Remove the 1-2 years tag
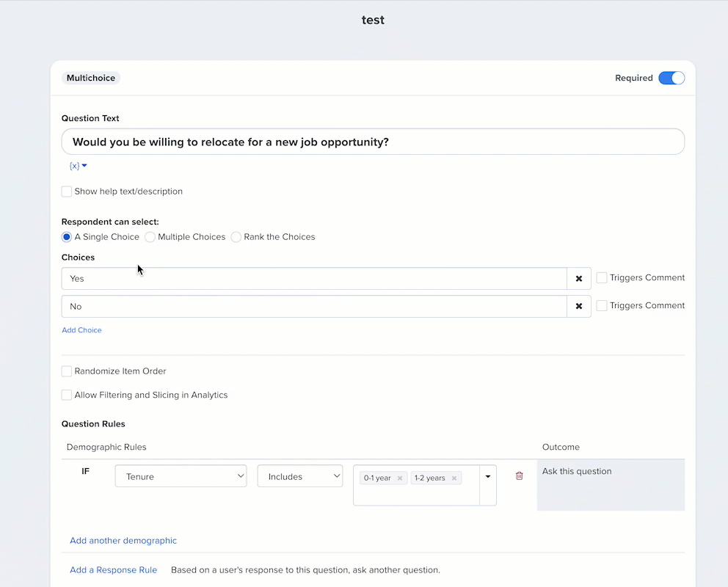 pos(454,478)
